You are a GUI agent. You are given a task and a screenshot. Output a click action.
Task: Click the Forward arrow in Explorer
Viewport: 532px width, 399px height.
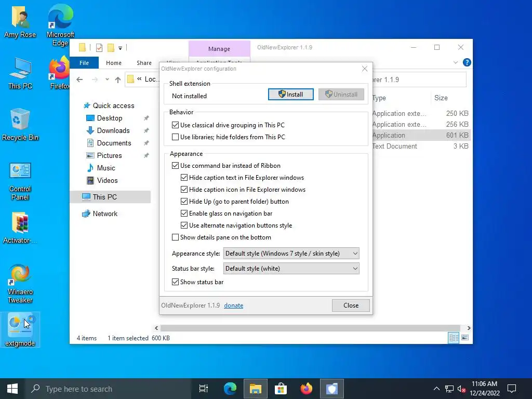[95, 79]
